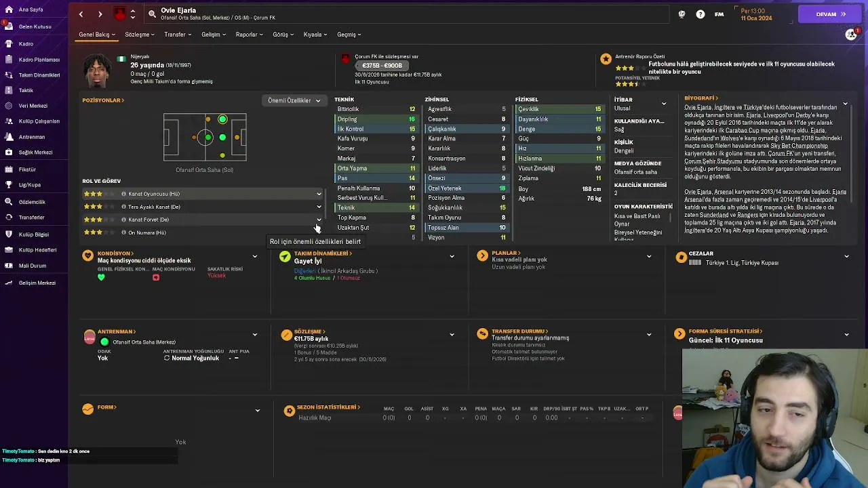868x488 pixels.
Task: Click the search magnifier icon
Action: [x=152, y=14]
